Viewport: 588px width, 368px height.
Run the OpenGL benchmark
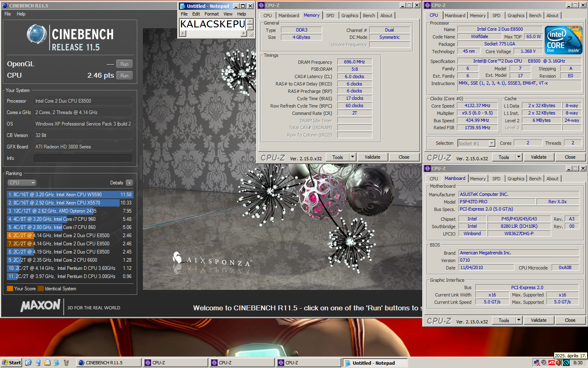125,64
